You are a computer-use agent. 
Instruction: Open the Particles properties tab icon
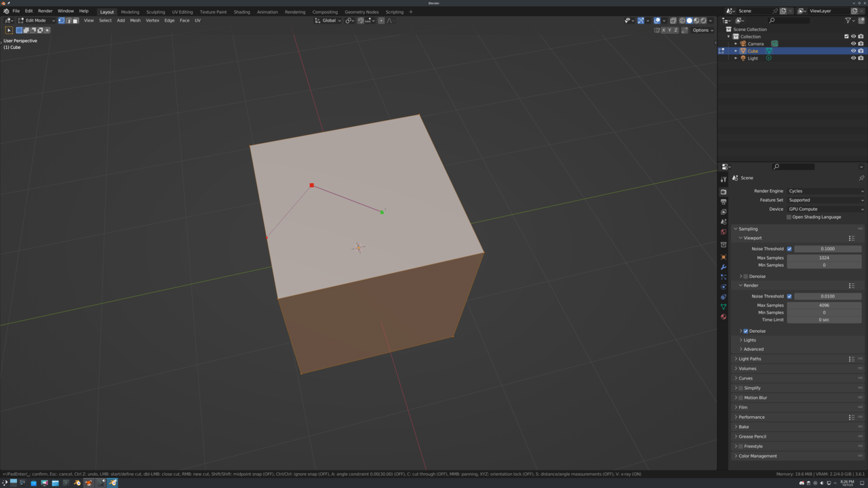pyautogui.click(x=724, y=277)
